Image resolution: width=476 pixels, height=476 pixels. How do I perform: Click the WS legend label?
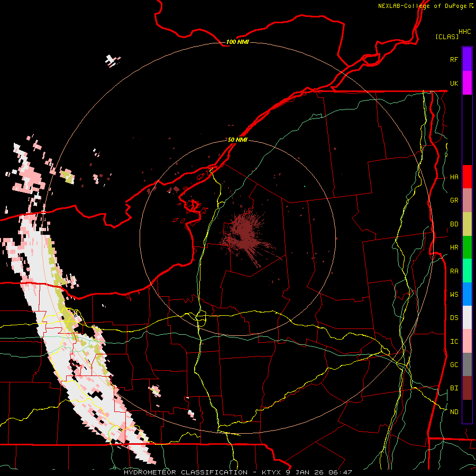coord(454,294)
